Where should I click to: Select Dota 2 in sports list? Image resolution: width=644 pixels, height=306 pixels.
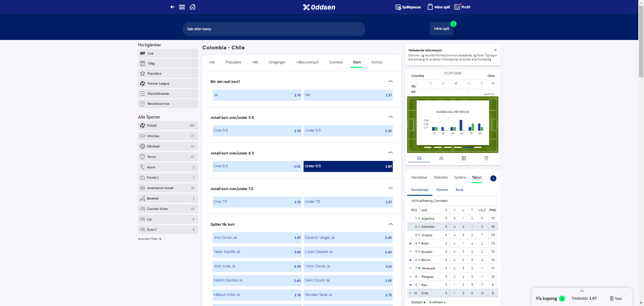pos(168,230)
